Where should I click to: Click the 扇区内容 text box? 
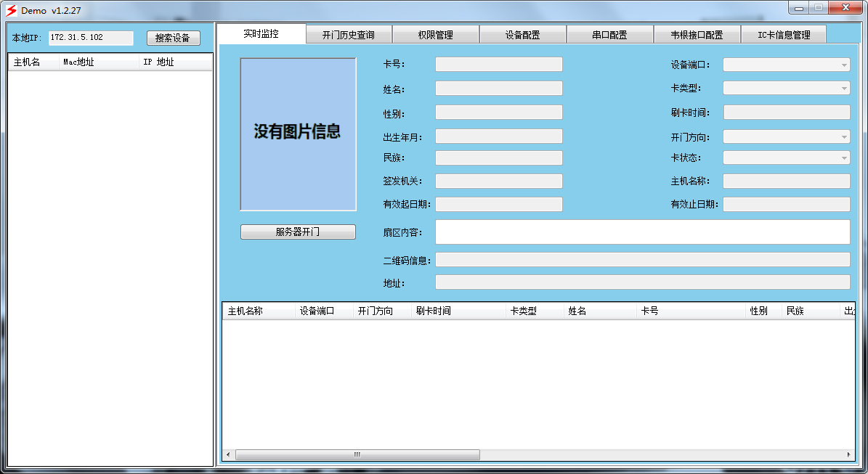(x=642, y=232)
